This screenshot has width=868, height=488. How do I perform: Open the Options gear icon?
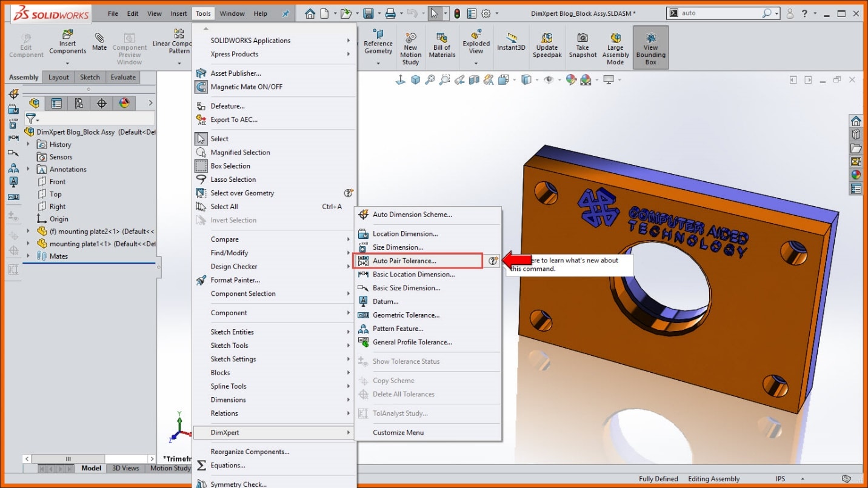pos(486,13)
